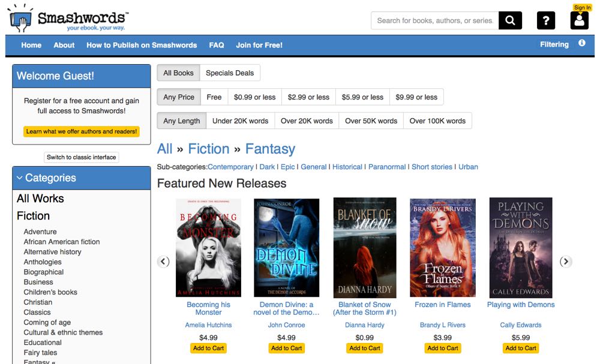600x364 pixels.
Task: Open the About menu item
Action: [64, 45]
